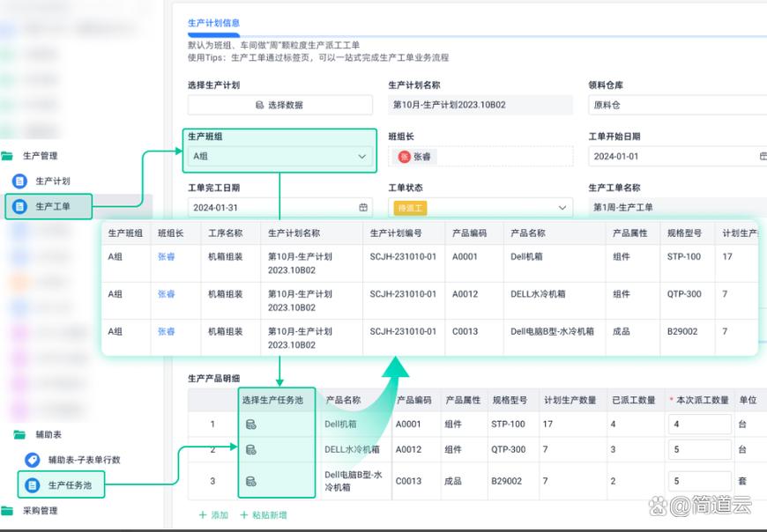Click the 计划生产数量 column header
The width and height of the screenshot is (767, 532).
(x=570, y=400)
